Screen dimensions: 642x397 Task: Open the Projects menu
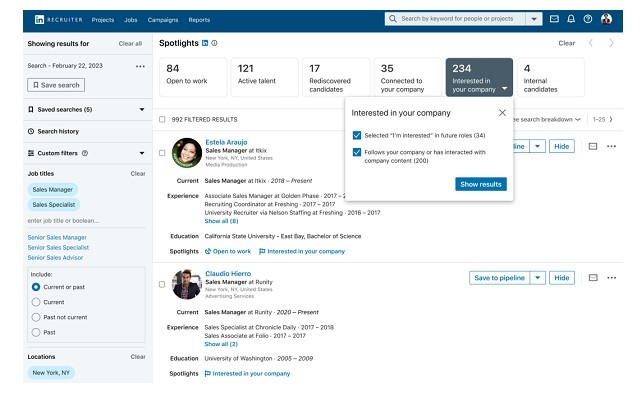click(103, 20)
